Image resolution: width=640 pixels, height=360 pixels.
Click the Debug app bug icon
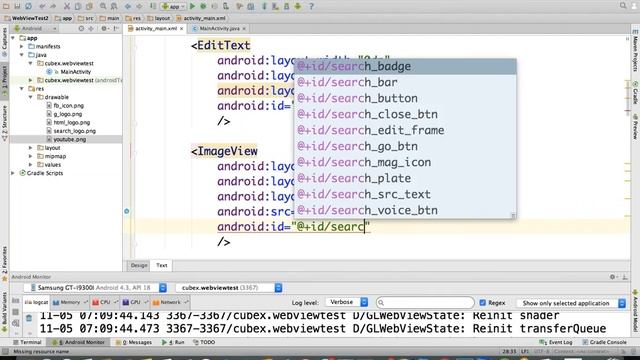(203, 6)
